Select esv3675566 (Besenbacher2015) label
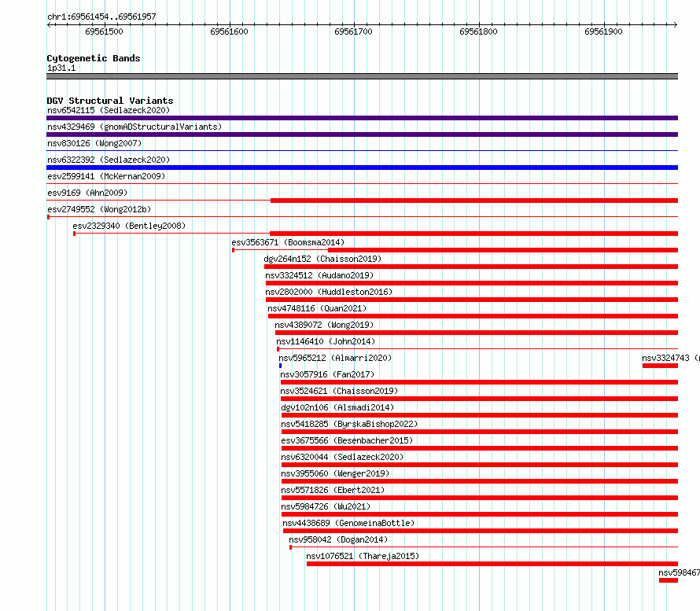Viewport: 700px width, 611px height. 347,440
